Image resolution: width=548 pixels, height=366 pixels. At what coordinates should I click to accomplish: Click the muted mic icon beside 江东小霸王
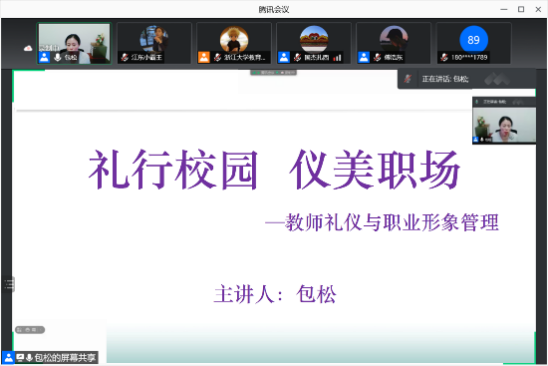coord(124,57)
